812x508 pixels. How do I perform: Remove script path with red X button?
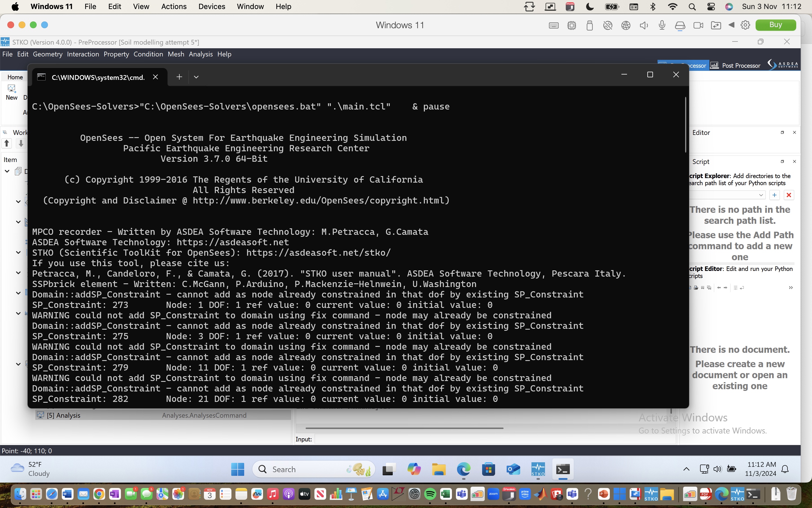tap(789, 195)
